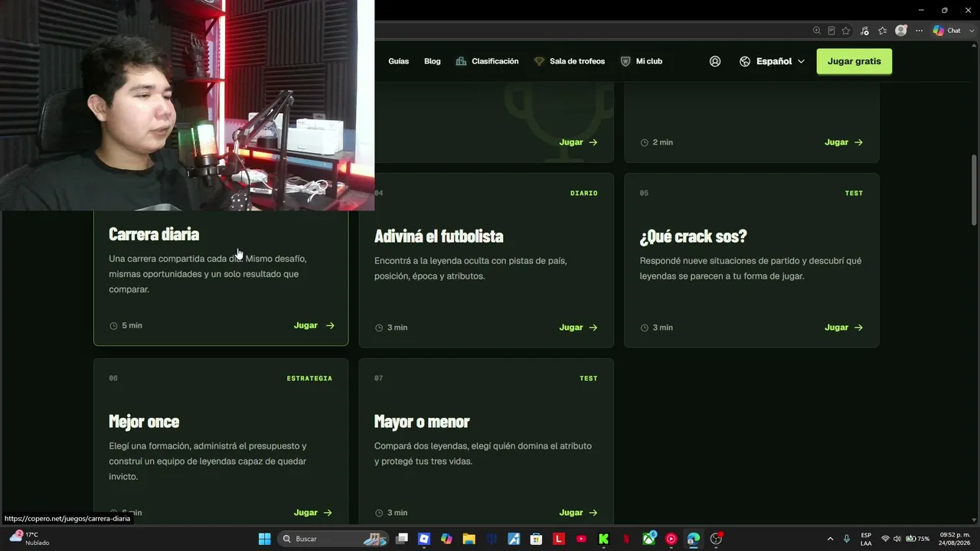This screenshot has width=980, height=551.
Task: Open the Mi club page
Action: (649, 61)
